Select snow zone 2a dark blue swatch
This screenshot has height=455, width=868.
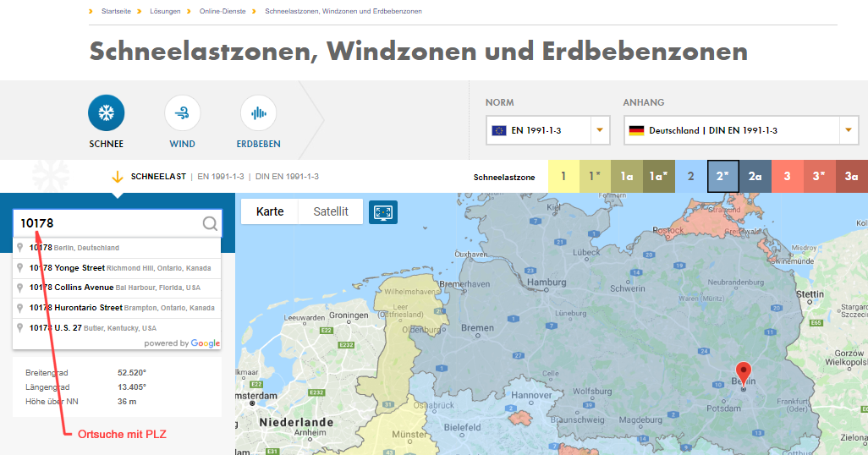coord(755,177)
